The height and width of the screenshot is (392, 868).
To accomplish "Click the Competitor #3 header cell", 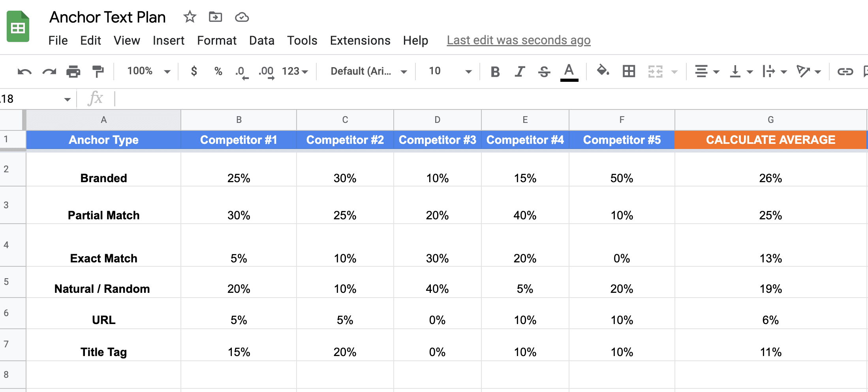I will coord(438,140).
